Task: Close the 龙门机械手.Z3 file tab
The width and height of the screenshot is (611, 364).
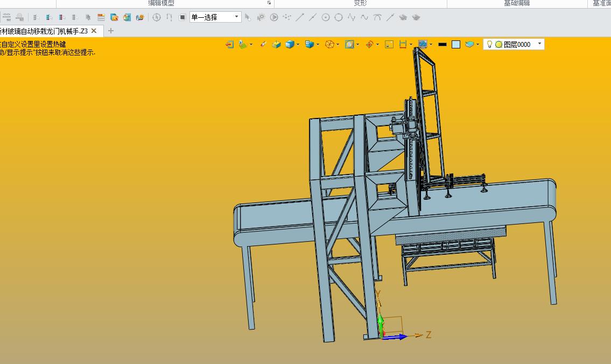Action: [94, 31]
